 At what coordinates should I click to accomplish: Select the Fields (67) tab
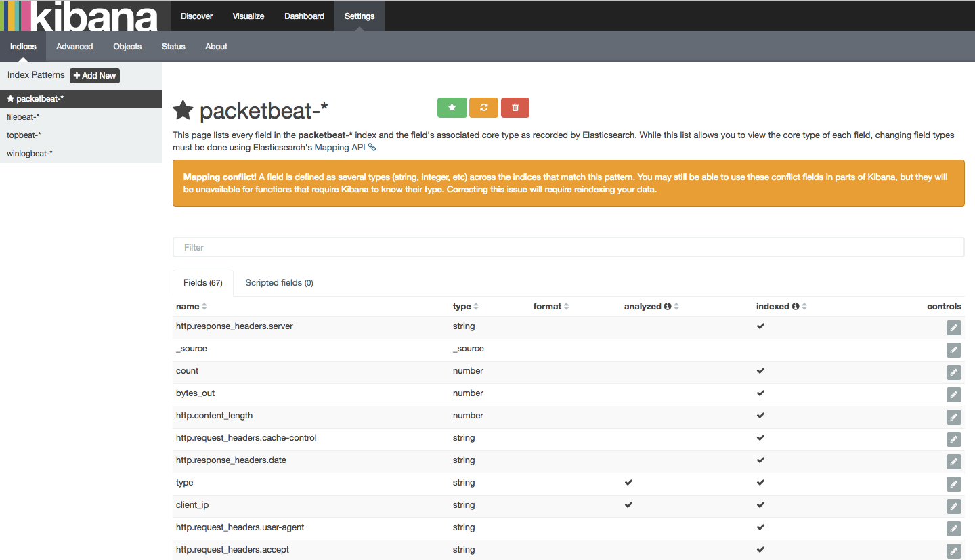[x=203, y=282]
